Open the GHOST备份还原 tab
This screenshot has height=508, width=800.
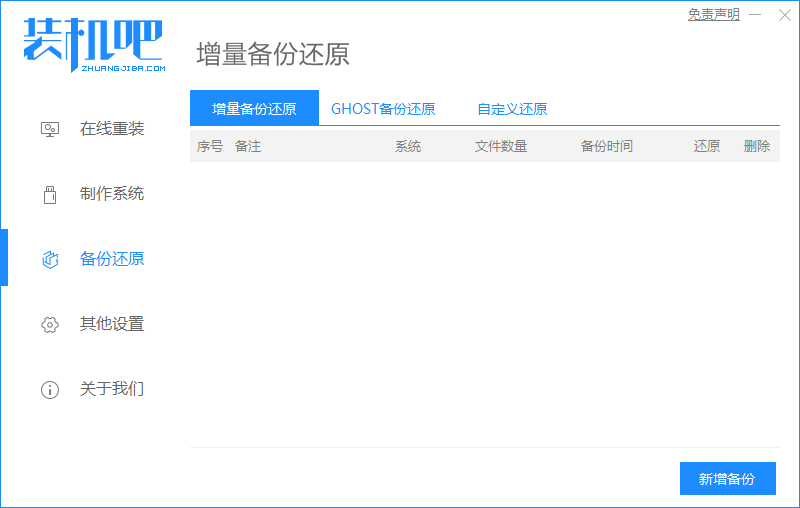point(383,109)
